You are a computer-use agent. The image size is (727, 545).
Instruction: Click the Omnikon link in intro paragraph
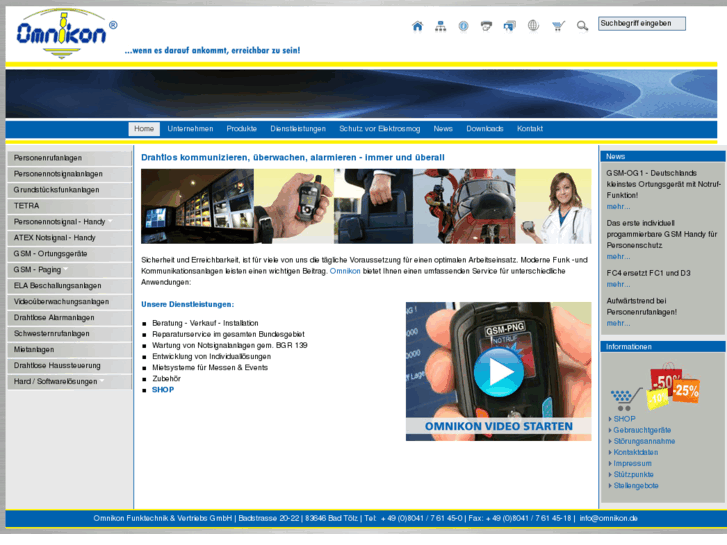[x=345, y=271]
